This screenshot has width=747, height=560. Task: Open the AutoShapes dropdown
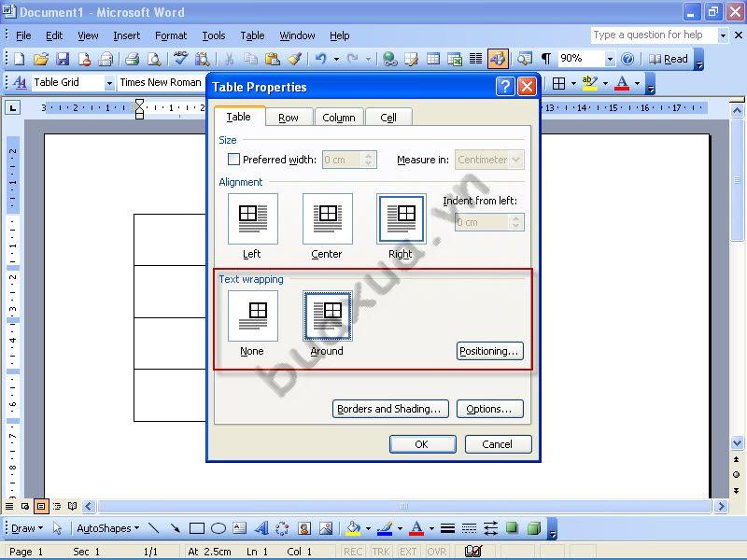[x=107, y=528]
